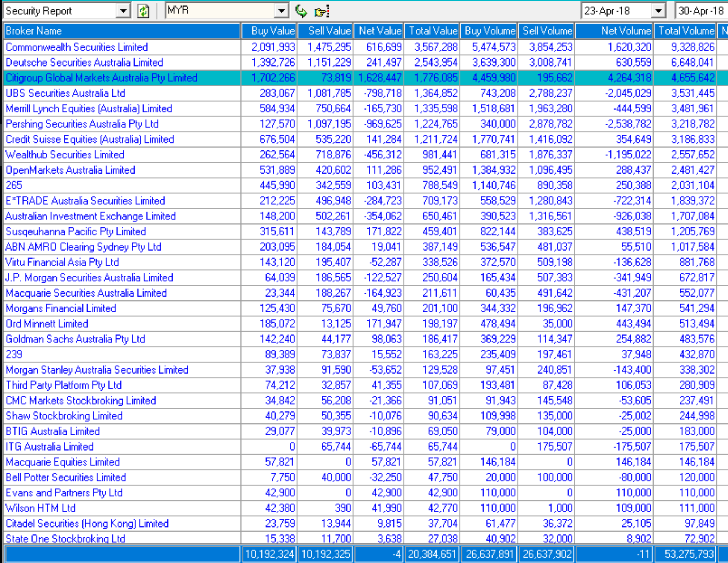Click Ord Minnett sell volume 35,000
The width and height of the screenshot is (728, 563).
(557, 324)
